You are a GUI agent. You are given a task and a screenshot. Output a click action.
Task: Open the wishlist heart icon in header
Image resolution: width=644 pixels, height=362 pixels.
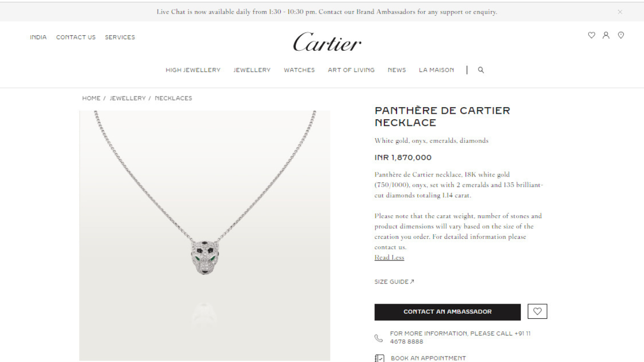click(x=591, y=35)
